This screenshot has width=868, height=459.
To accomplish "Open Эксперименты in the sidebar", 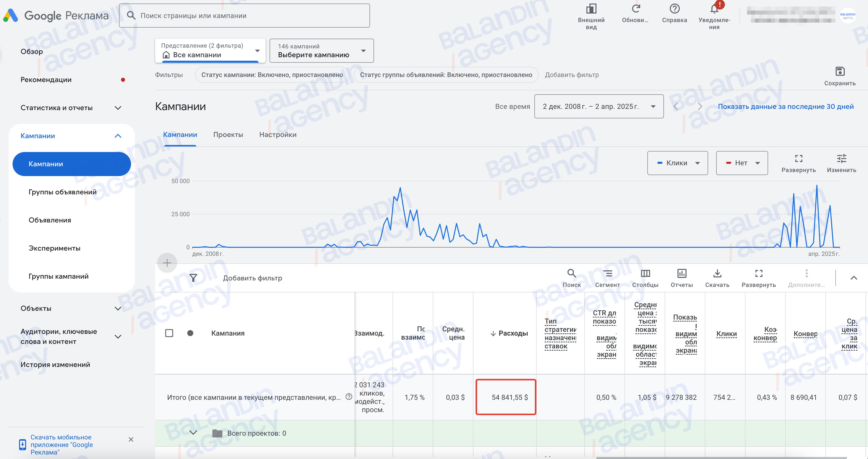I will tap(54, 248).
